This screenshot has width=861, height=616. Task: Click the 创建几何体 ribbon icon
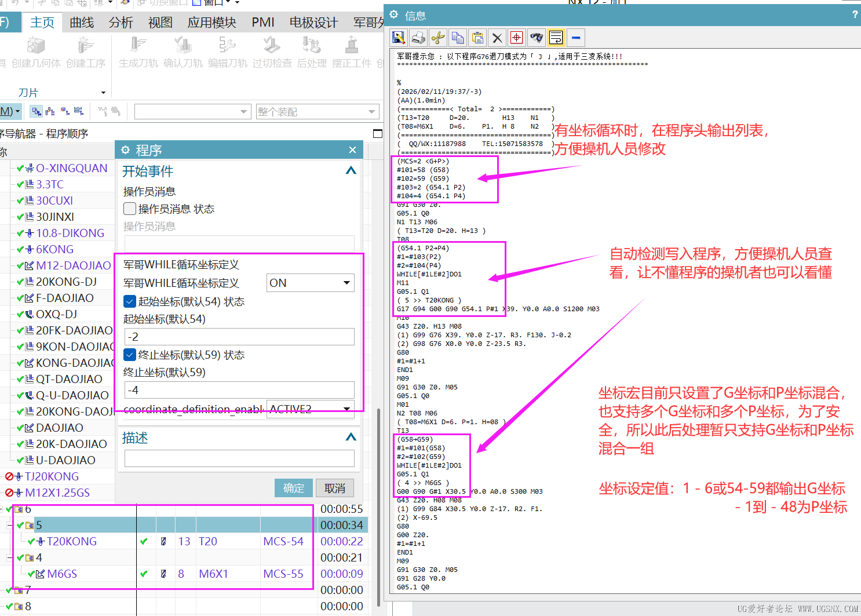point(36,45)
